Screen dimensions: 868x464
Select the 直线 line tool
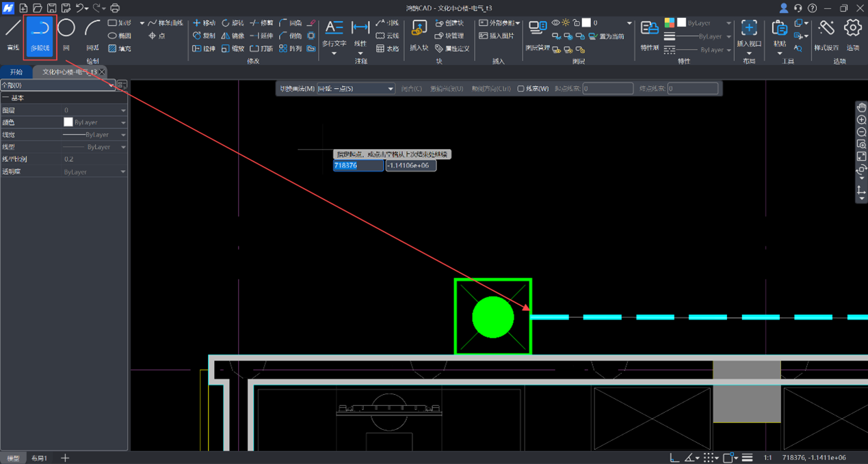tap(13, 35)
